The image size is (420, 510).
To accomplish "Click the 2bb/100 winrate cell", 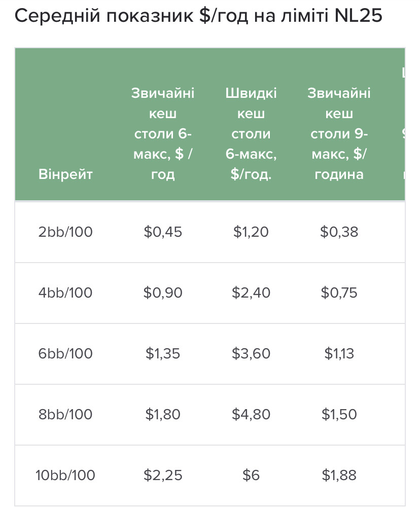I will pos(65,232).
